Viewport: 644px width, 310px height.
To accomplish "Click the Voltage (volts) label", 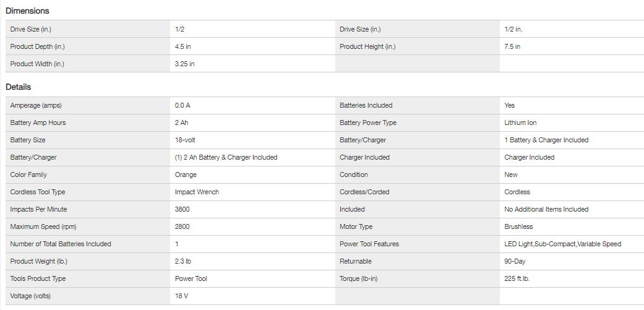I will 31,296.
